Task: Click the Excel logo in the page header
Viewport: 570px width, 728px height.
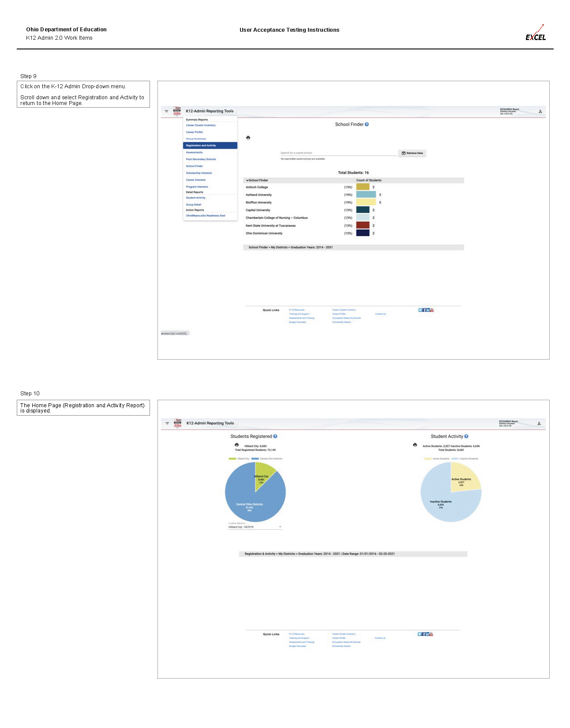Action: (x=536, y=33)
